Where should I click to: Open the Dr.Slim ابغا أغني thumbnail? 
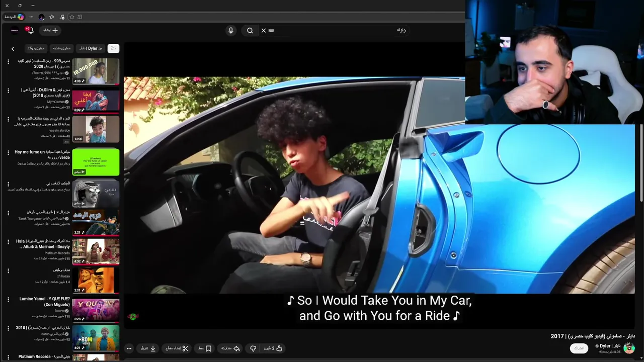click(96, 101)
